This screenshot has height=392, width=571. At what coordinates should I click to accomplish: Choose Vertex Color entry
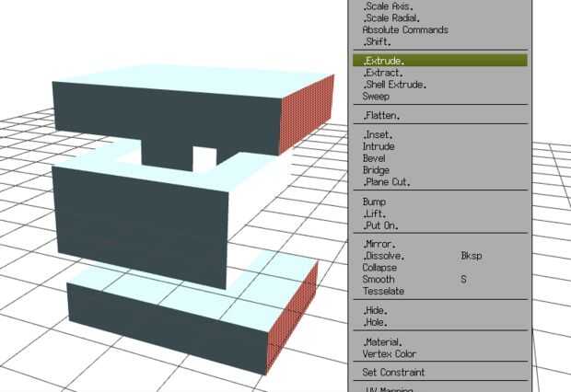click(x=440, y=353)
